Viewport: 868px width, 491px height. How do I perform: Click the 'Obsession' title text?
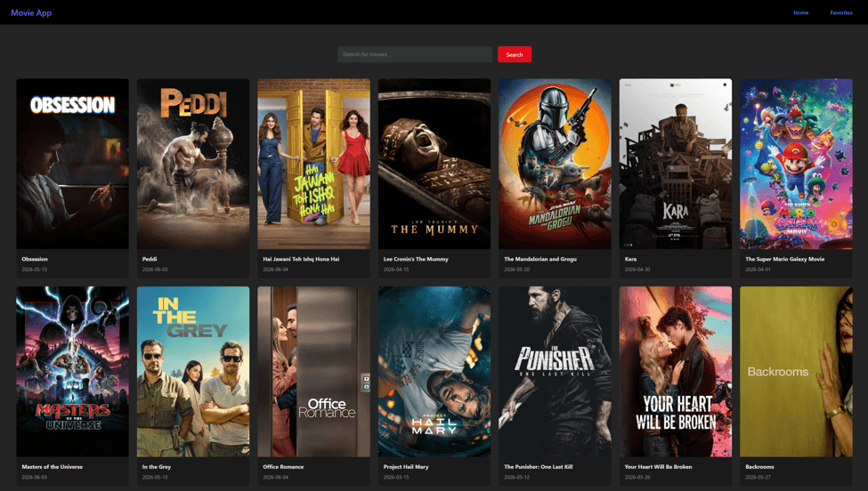(x=35, y=259)
